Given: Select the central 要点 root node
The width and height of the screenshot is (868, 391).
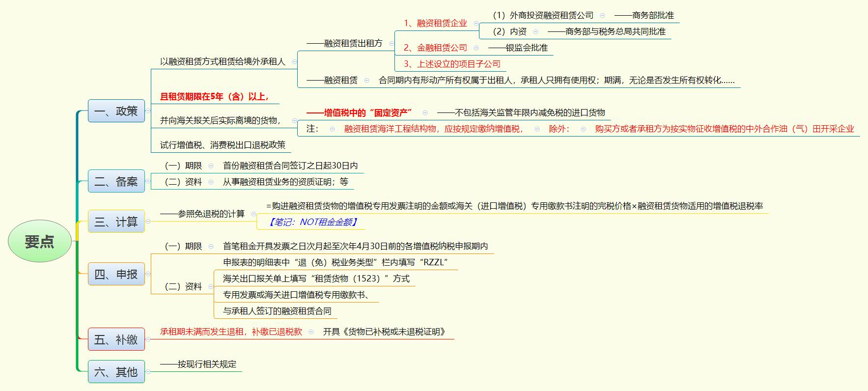Looking at the screenshot, I should point(39,241).
